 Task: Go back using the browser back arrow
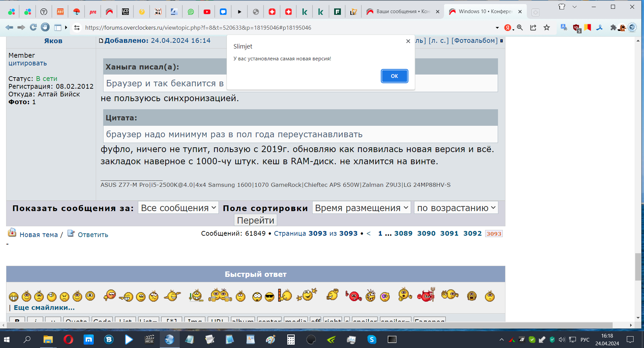pos(9,27)
